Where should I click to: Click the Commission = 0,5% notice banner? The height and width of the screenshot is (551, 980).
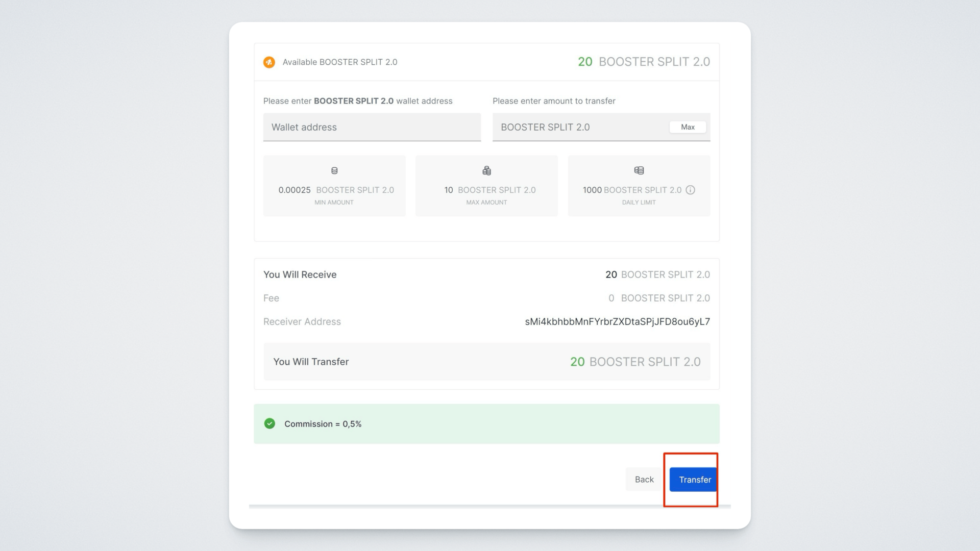click(x=486, y=424)
